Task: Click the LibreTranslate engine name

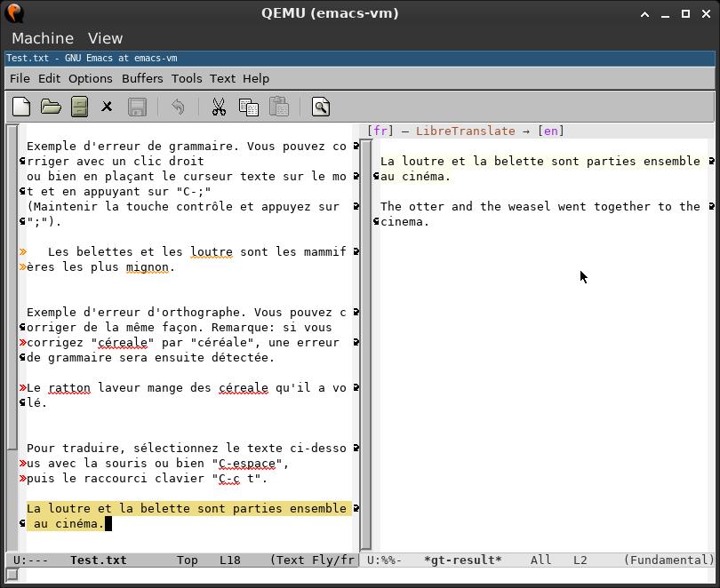Action: 465,131
